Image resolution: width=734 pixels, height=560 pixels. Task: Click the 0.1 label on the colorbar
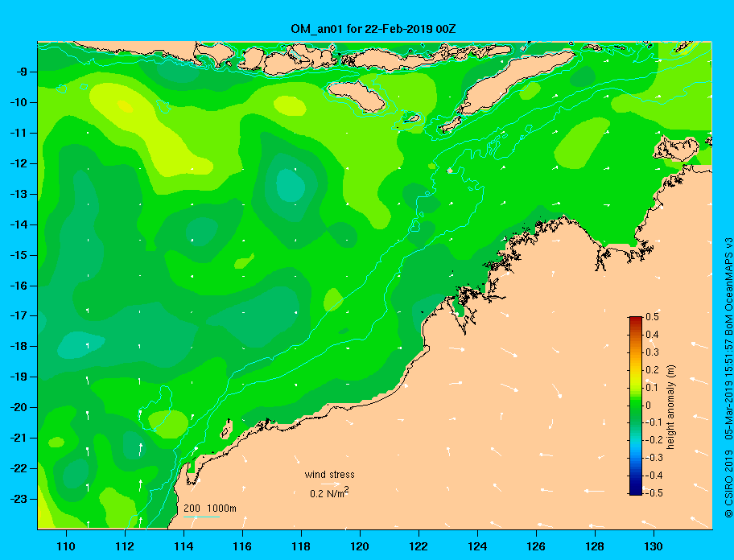[653, 387]
